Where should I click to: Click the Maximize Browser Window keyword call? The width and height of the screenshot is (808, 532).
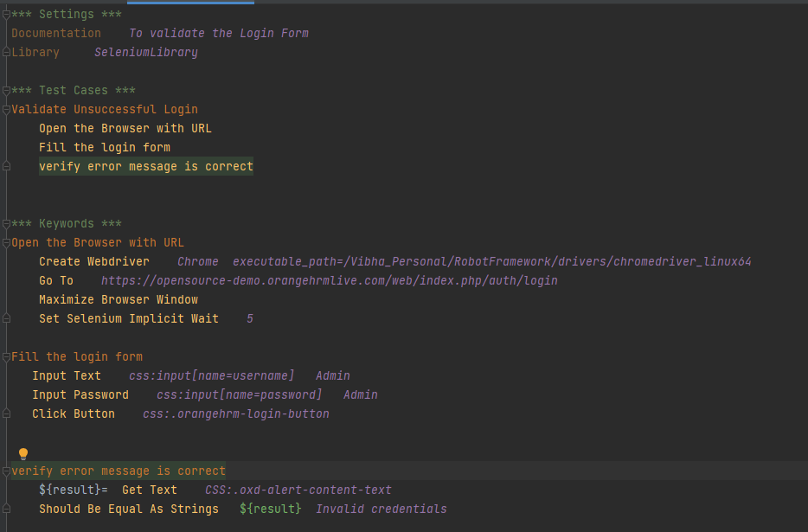click(x=118, y=300)
